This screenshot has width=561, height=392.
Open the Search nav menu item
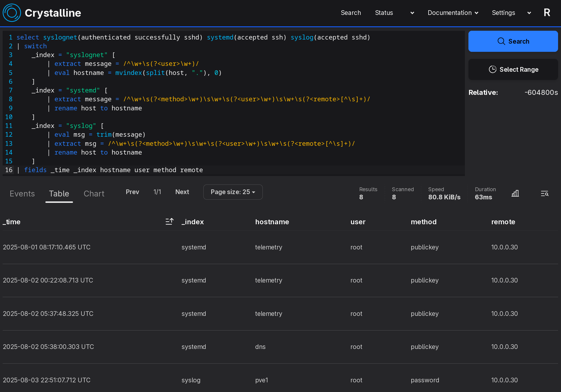coord(351,13)
